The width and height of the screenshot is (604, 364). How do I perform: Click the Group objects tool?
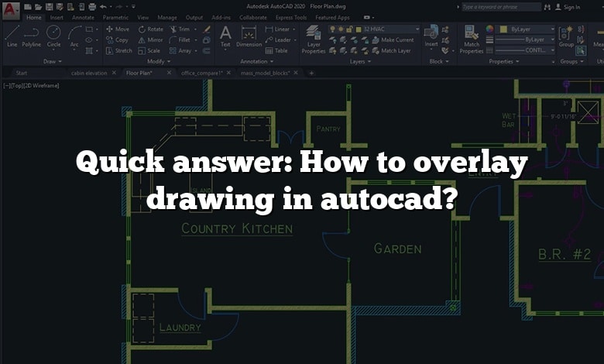pyautogui.click(x=566, y=36)
